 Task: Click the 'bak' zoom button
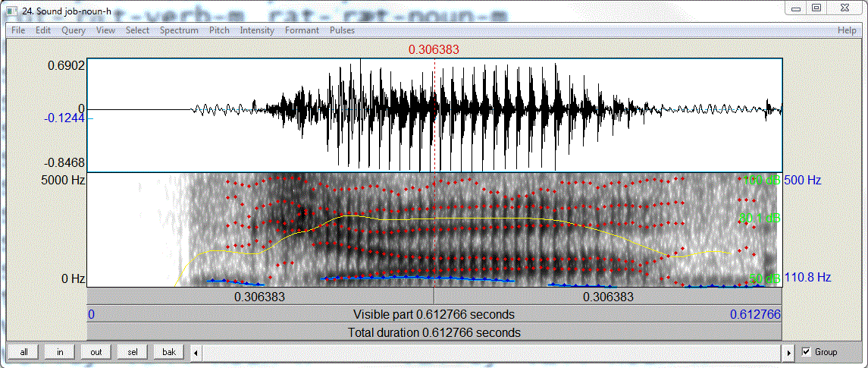(x=169, y=352)
